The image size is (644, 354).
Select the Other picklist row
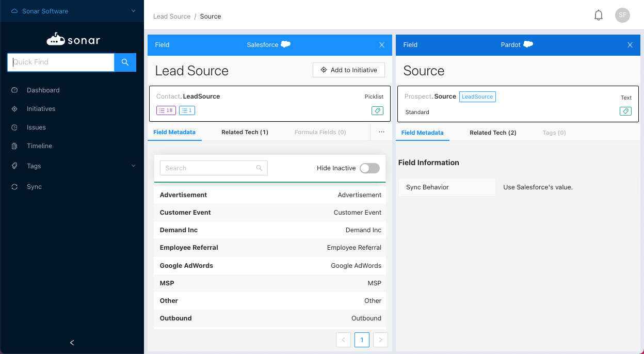click(x=270, y=301)
